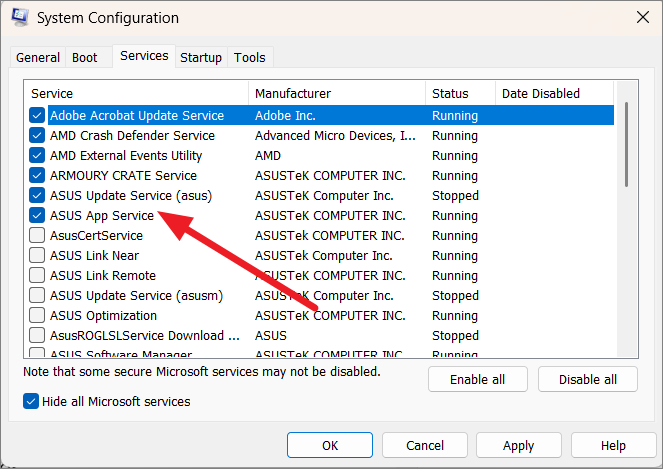Screen dimensions: 663x469
Task: Open Help for System Configuration
Action: click(x=613, y=445)
